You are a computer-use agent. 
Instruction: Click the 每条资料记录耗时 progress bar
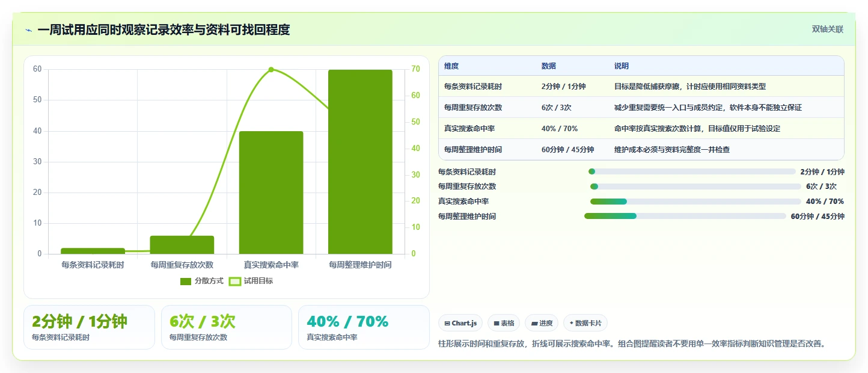(692, 171)
